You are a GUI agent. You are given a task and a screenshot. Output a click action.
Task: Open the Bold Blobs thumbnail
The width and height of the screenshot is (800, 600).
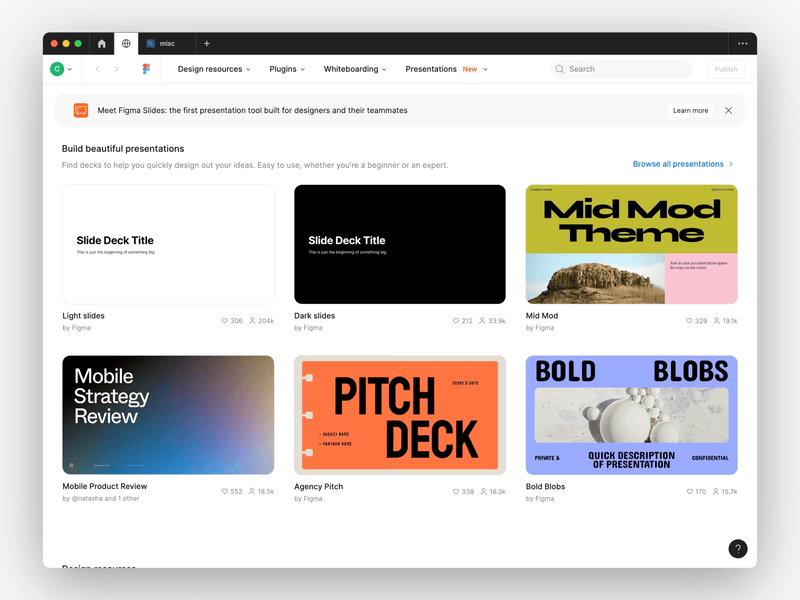coord(632,415)
